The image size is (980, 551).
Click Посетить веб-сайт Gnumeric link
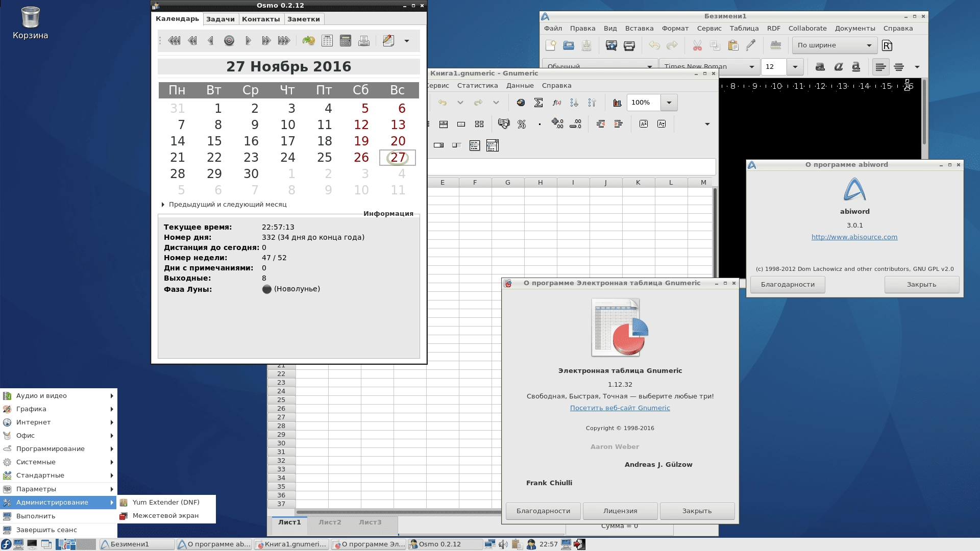(x=620, y=408)
